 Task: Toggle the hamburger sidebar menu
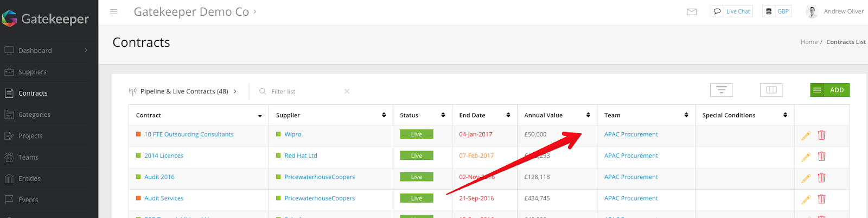(x=114, y=11)
